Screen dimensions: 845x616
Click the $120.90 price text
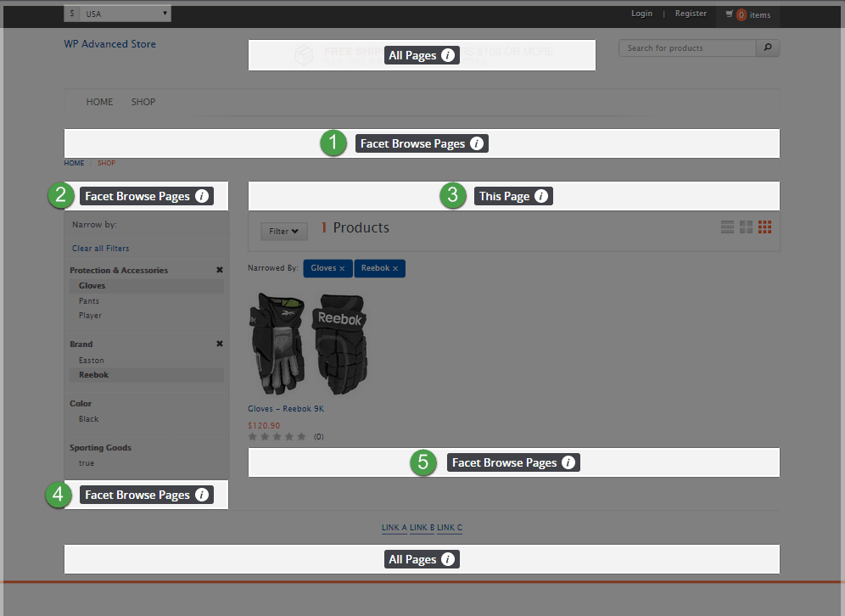tap(264, 425)
